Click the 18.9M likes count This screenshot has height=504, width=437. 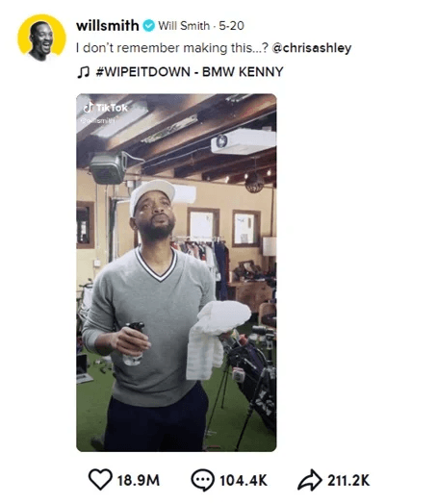(139, 481)
